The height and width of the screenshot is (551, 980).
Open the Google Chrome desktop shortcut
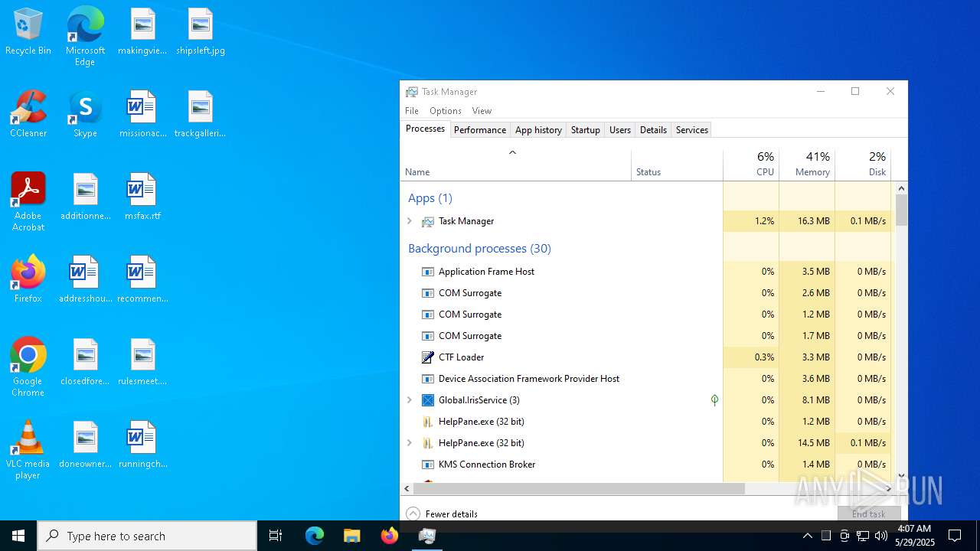pyautogui.click(x=28, y=367)
